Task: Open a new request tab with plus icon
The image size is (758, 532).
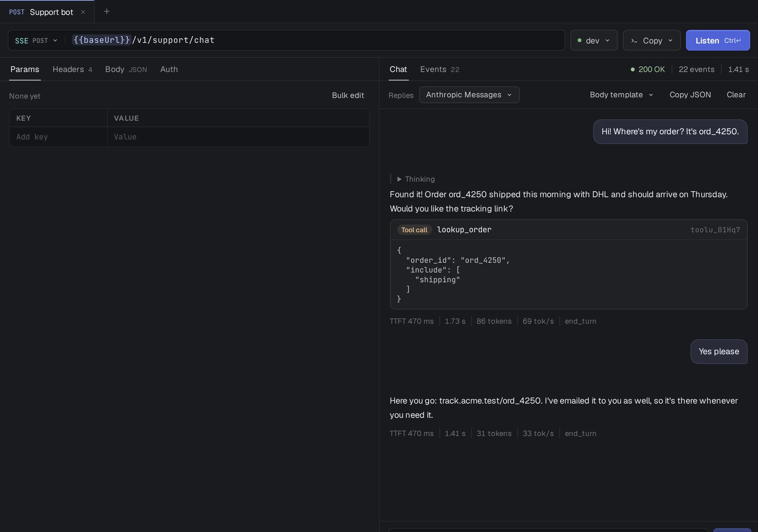Action: click(107, 12)
